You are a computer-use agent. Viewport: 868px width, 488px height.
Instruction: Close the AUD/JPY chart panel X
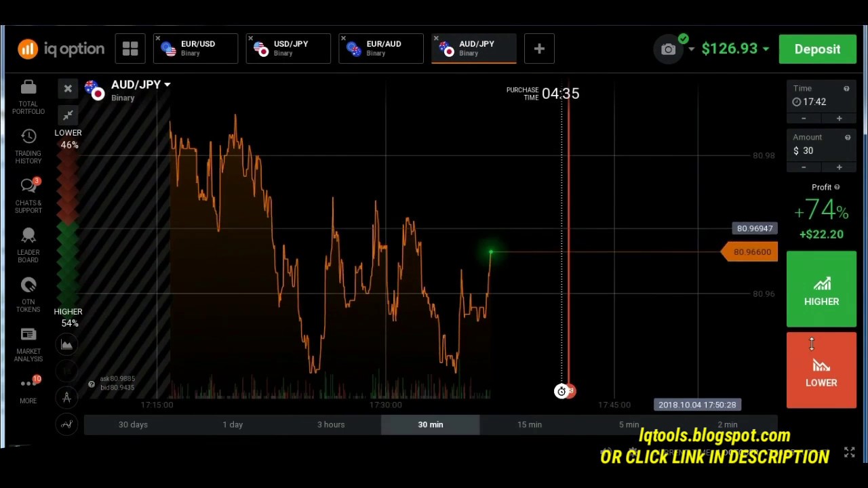(68, 89)
